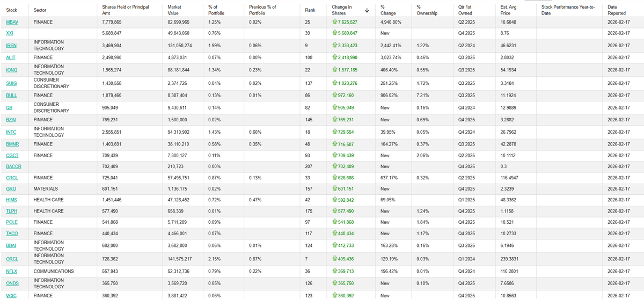Select avg price 12.9889 cell

tap(509, 107)
